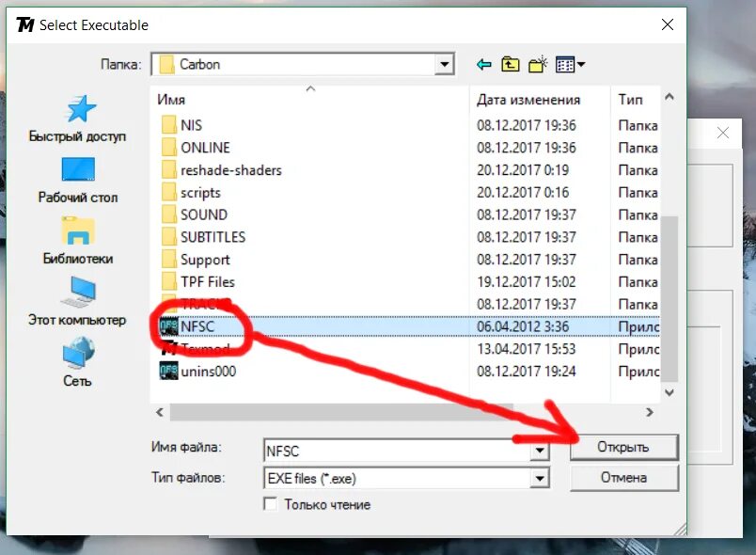The image size is (756, 555).
Task: Click the scroll right arrow below file list
Action: pyautogui.click(x=650, y=412)
